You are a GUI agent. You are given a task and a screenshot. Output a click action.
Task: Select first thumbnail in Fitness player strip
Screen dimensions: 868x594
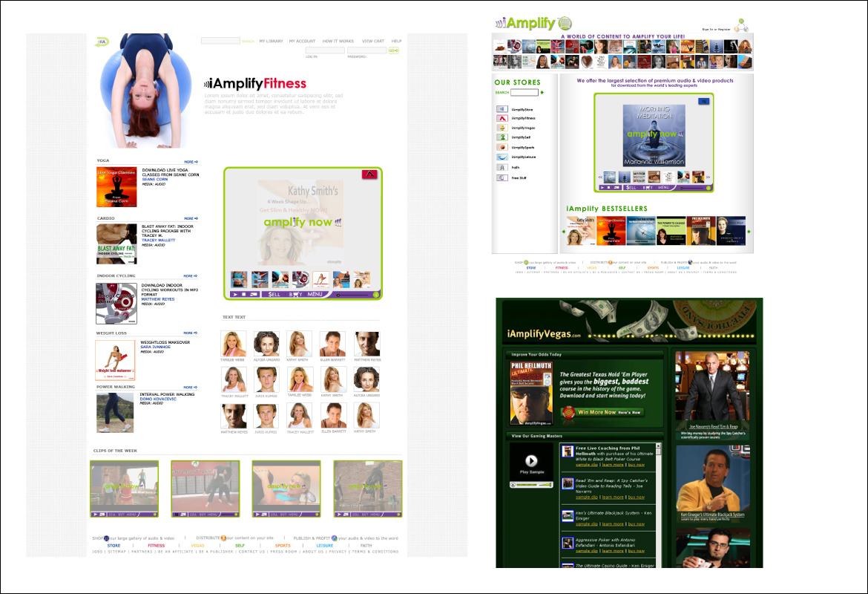(239, 279)
